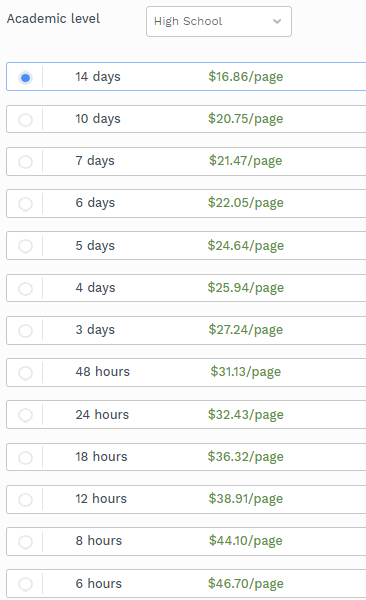This screenshot has height=600, width=366.
Task: Select the 8 hours radio button
Action: pyautogui.click(x=26, y=542)
